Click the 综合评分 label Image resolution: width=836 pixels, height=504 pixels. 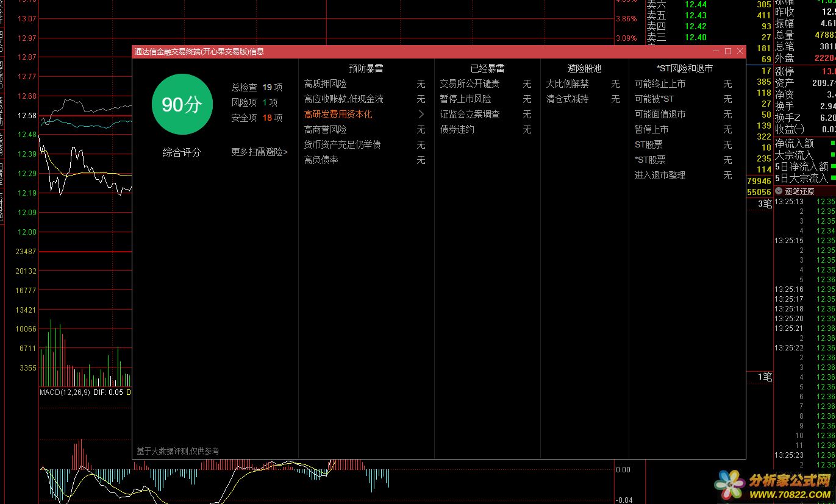pos(182,152)
